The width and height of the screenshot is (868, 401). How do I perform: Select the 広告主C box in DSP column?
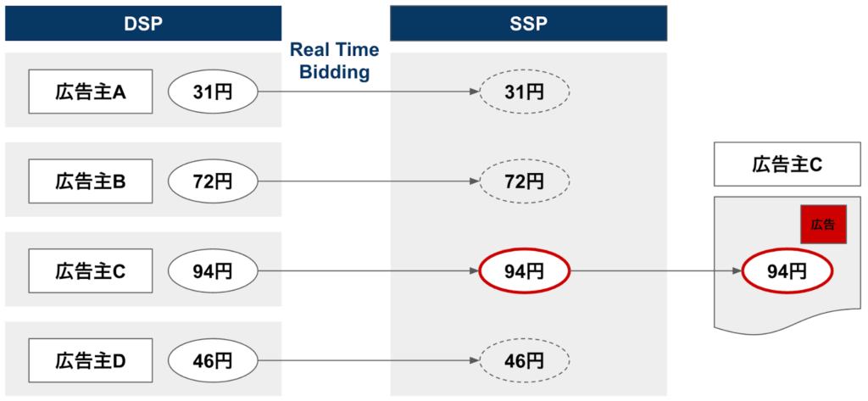[91, 271]
